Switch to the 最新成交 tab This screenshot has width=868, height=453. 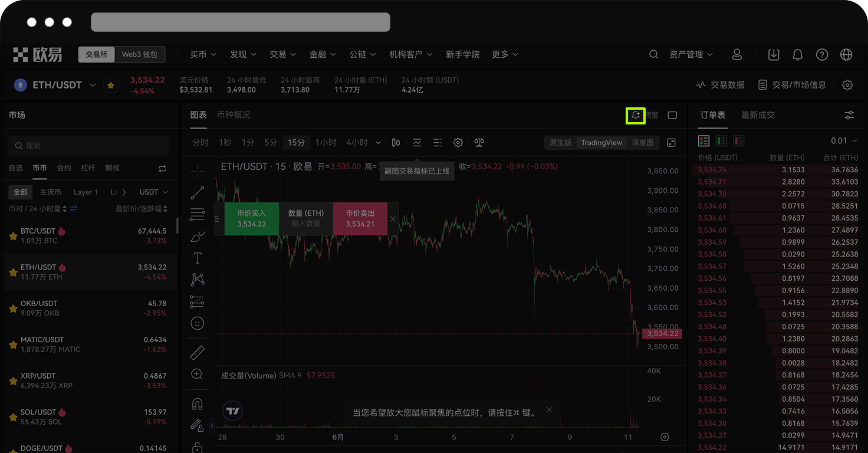[x=758, y=115]
